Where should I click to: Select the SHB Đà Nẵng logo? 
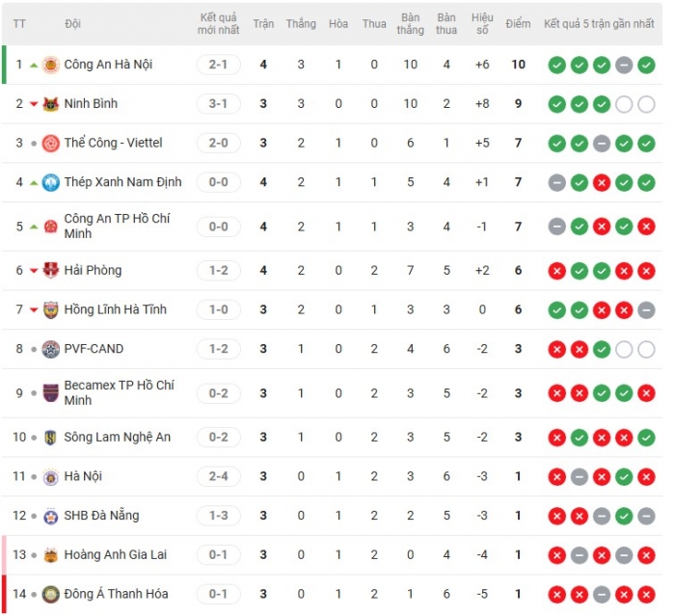51,516
